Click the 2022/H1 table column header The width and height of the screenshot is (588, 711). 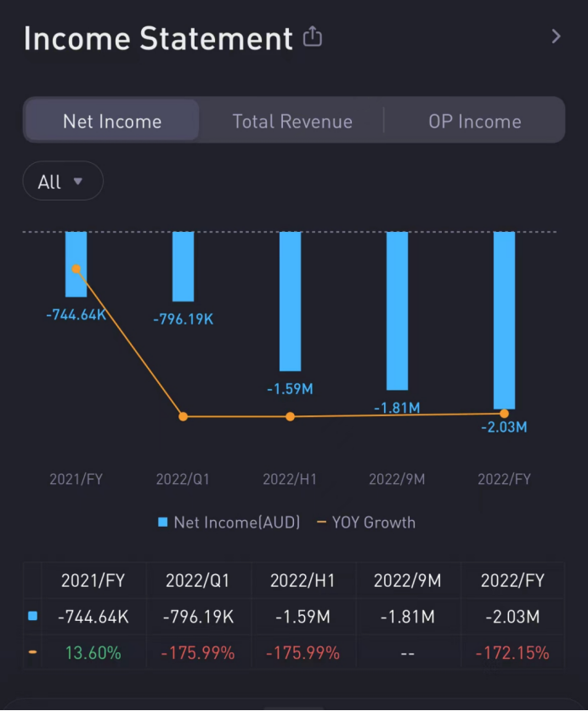(302, 580)
